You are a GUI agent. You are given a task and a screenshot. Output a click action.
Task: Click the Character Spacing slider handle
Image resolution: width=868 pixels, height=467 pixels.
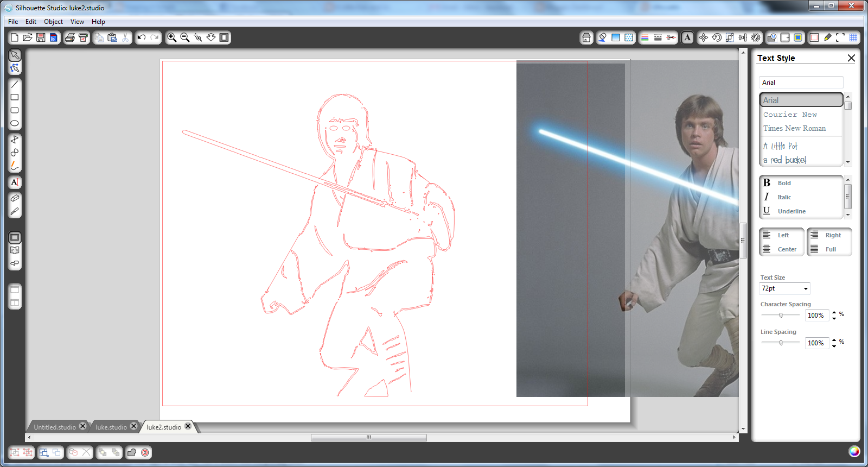781,315
